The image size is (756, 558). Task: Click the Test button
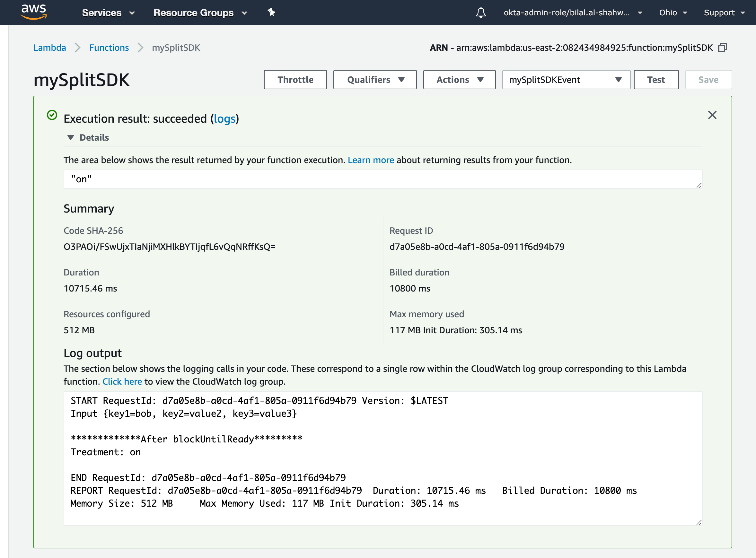point(656,80)
